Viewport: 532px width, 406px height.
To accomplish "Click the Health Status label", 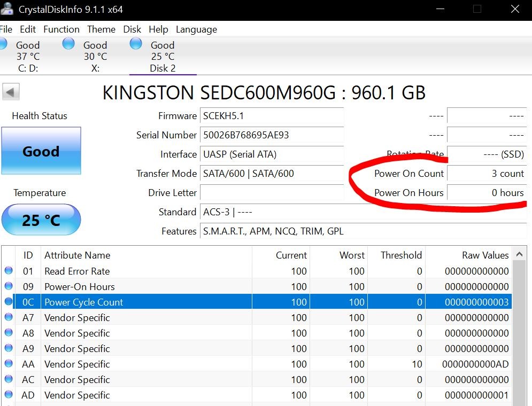I will pyautogui.click(x=40, y=116).
